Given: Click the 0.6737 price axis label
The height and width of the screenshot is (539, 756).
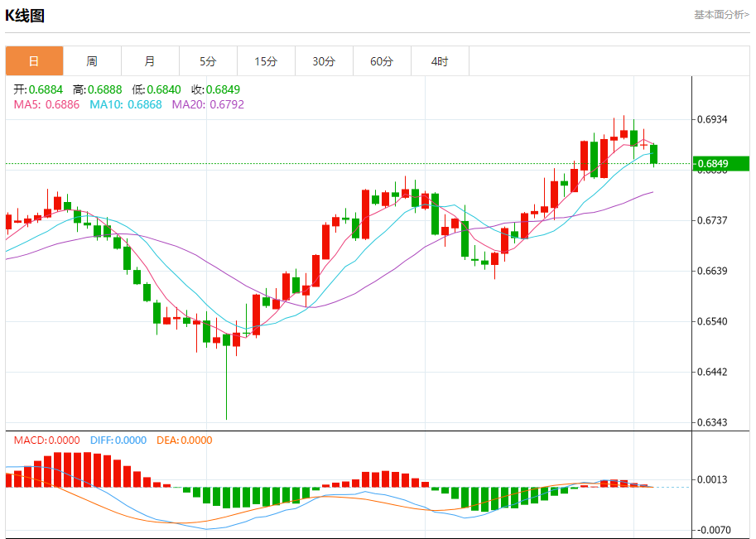Looking at the screenshot, I should tap(712, 220).
